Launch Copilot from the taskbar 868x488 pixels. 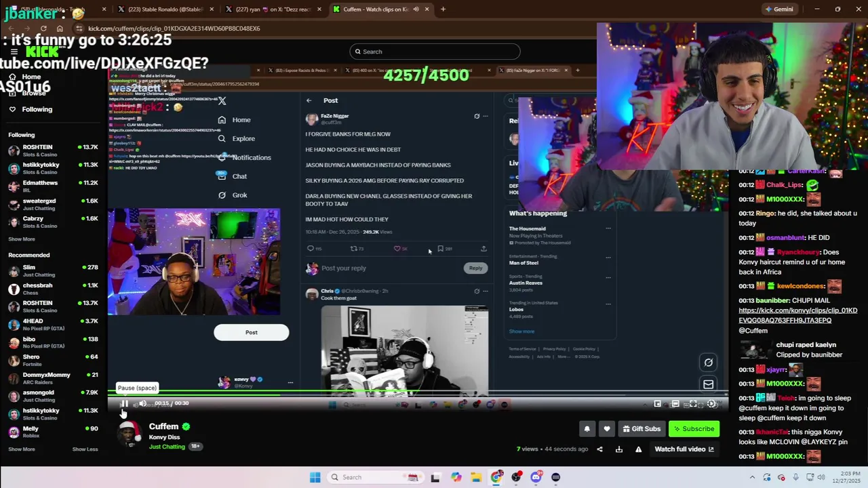[456, 477]
